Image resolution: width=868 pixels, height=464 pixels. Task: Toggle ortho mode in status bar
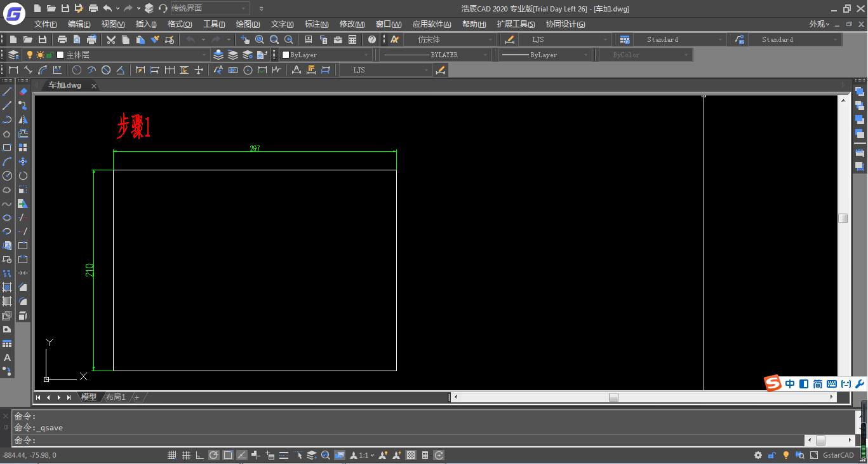click(200, 455)
